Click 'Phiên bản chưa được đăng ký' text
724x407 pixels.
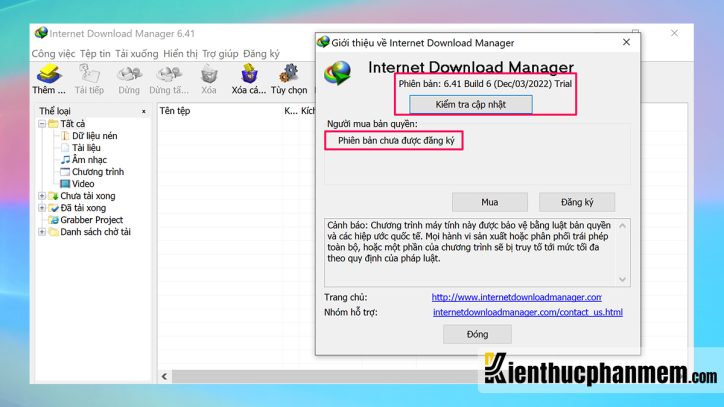[396, 140]
